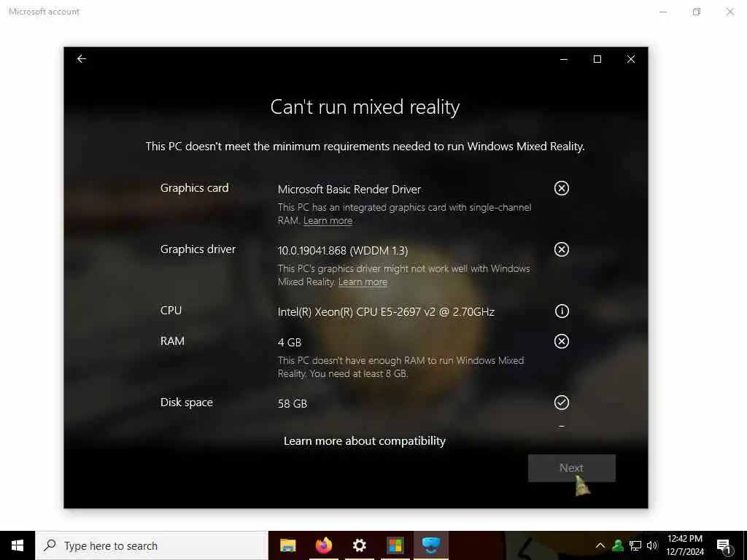The image size is (747, 560).
Task: Open Learn more under Graphics driver
Action: [363, 282]
